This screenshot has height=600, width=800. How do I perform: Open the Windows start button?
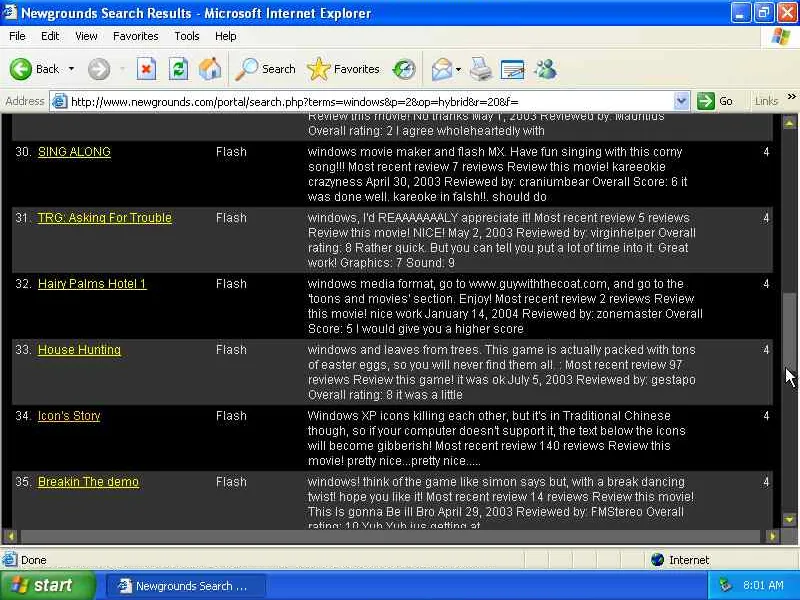click(x=47, y=585)
